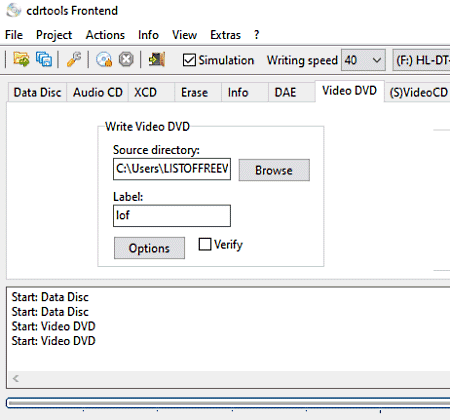The image size is (450, 420).
Task: Click the 'Writing speed' toolbar label
Action: (x=302, y=60)
